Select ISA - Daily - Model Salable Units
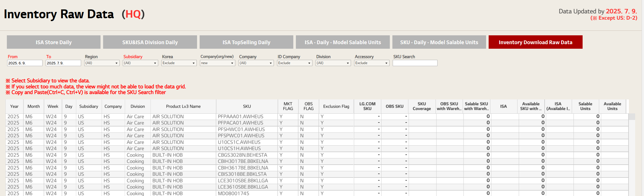 (x=343, y=42)
